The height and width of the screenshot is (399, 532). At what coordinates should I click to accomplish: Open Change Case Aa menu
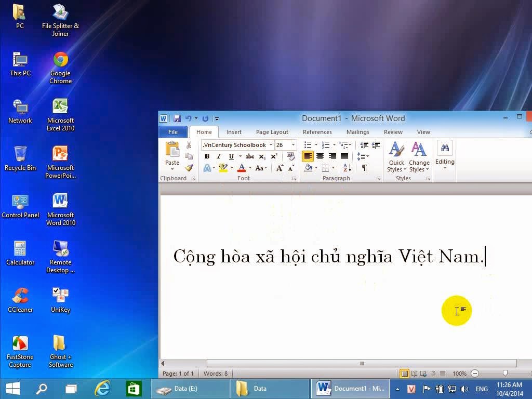(x=260, y=168)
